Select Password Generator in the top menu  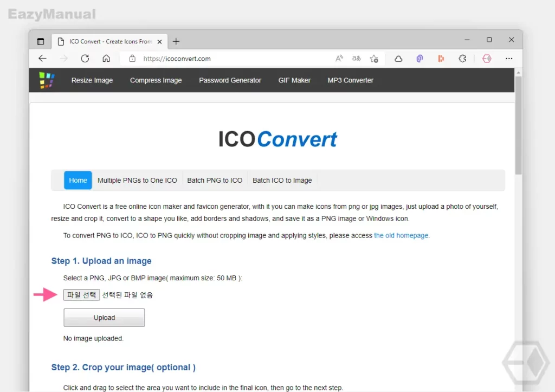point(230,80)
